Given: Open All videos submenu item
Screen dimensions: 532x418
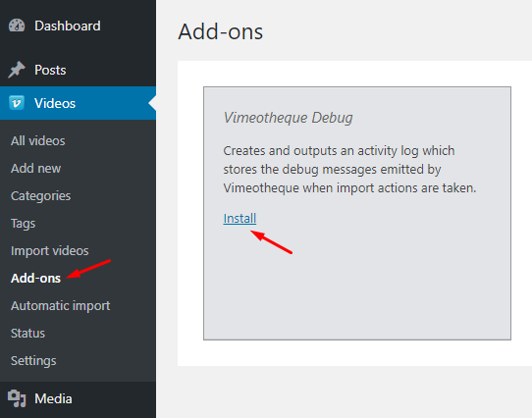Looking at the screenshot, I should pyautogui.click(x=37, y=140).
